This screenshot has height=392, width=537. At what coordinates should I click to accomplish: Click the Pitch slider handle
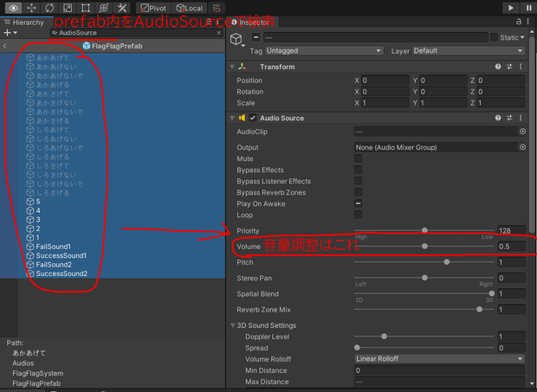447,262
